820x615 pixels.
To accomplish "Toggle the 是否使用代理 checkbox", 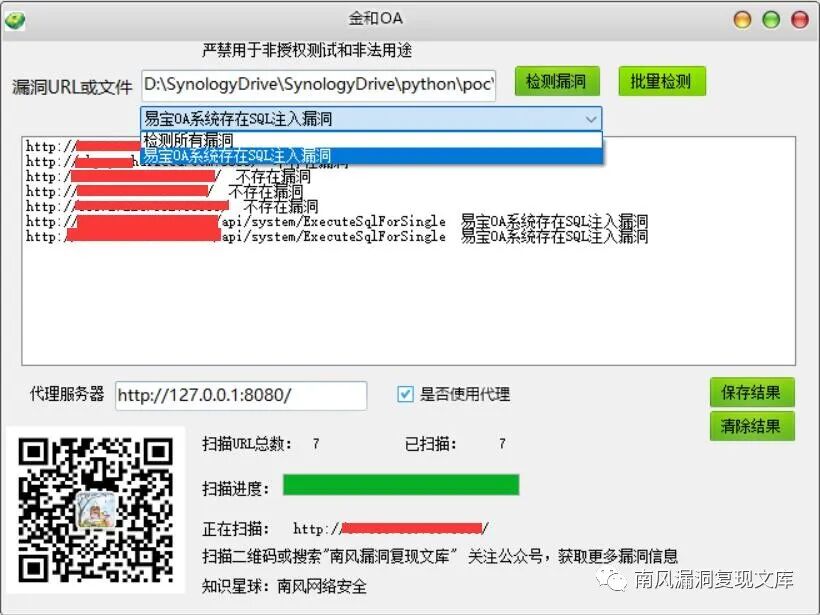I will [x=405, y=394].
